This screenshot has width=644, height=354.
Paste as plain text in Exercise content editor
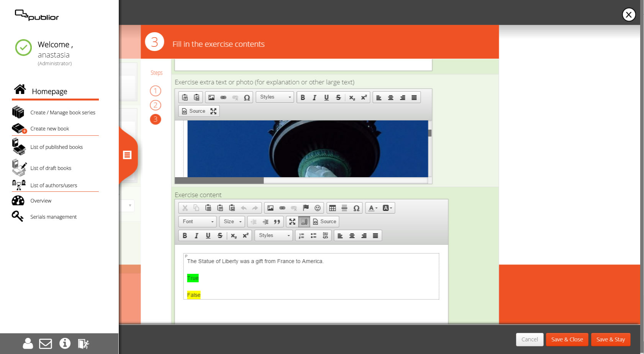(x=220, y=208)
